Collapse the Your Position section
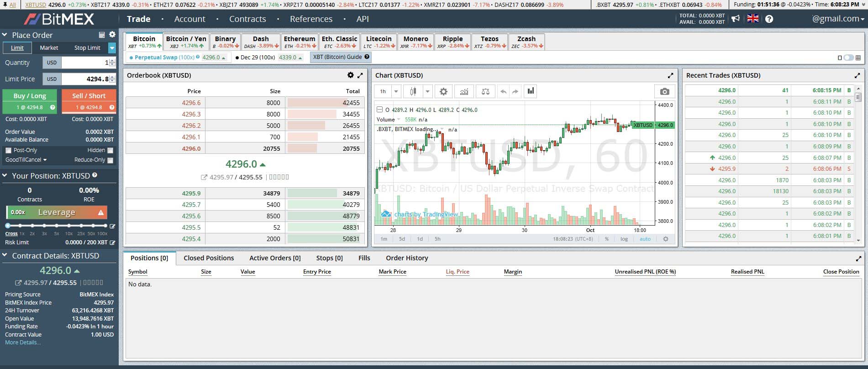 5,175
